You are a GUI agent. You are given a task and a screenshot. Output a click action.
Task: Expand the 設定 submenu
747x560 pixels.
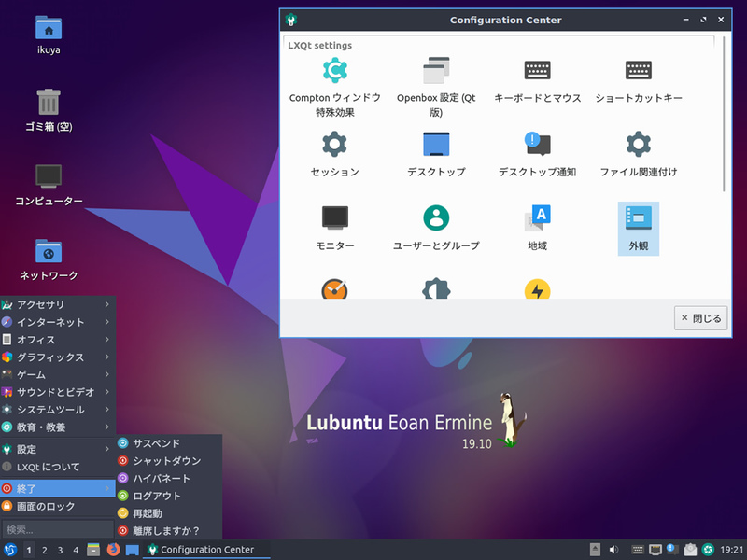[x=58, y=449]
